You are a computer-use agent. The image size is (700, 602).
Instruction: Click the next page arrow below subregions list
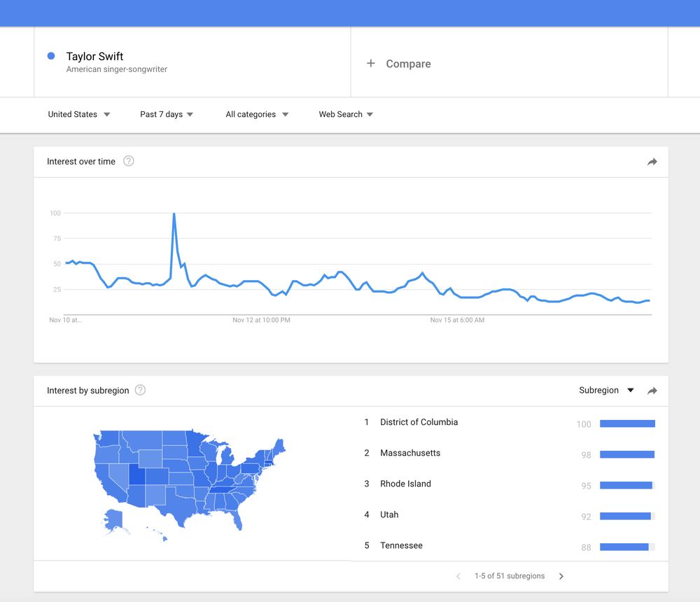coord(561,576)
